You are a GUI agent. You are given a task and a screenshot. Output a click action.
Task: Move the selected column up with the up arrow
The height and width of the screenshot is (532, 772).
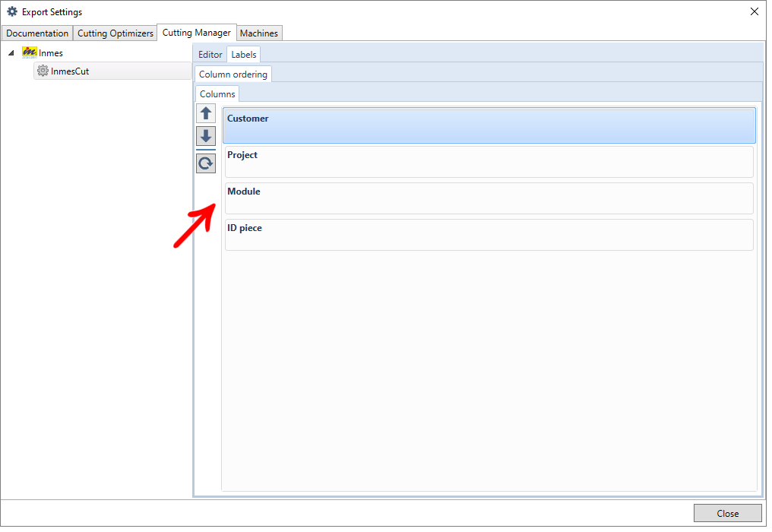click(x=206, y=113)
